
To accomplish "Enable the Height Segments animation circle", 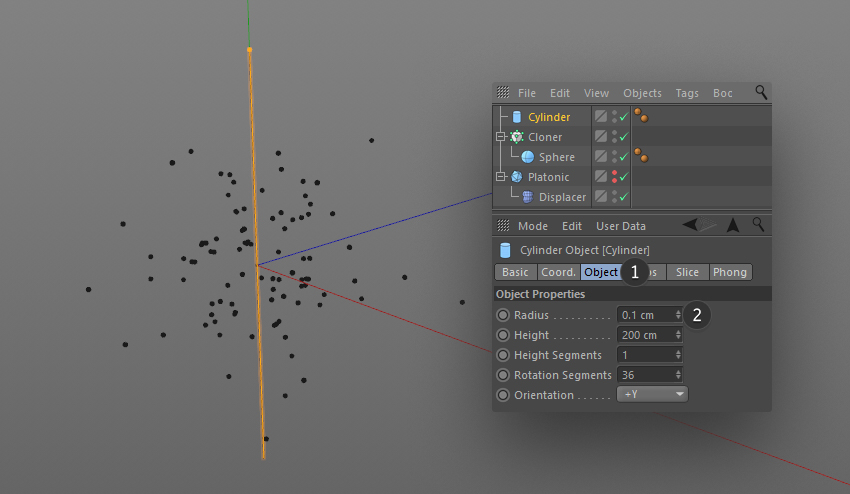I will (503, 355).
